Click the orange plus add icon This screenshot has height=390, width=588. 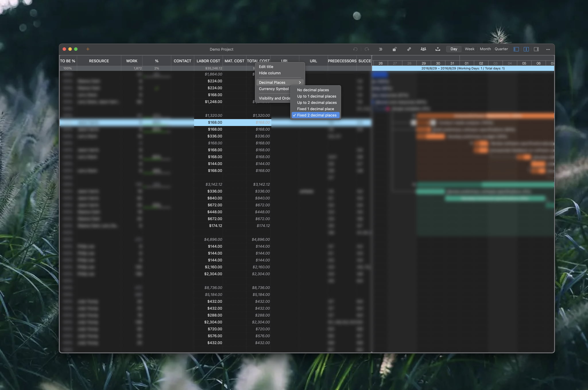pyautogui.click(x=88, y=49)
